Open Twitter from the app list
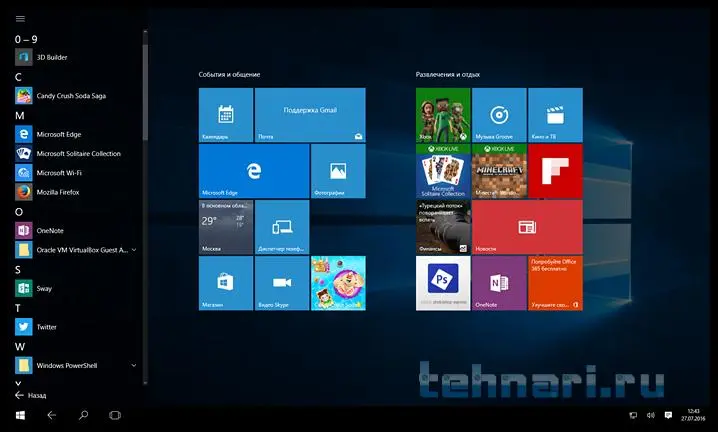 (x=76, y=327)
